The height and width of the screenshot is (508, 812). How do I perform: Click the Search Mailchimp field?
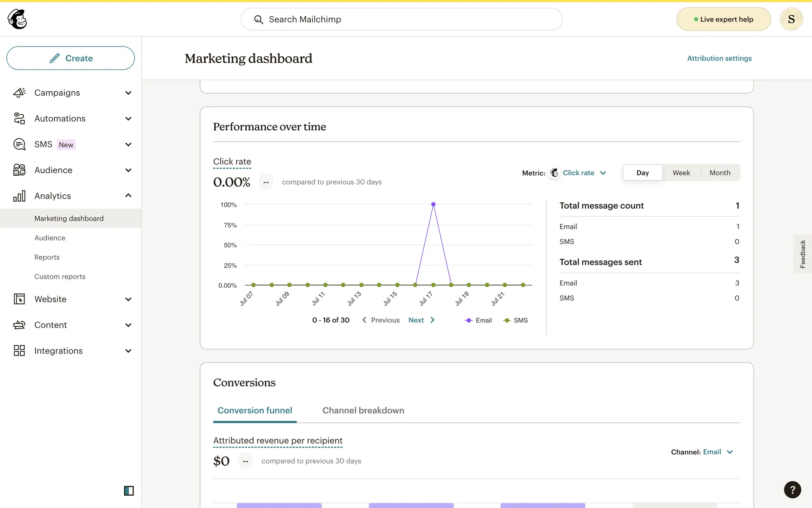(x=401, y=19)
